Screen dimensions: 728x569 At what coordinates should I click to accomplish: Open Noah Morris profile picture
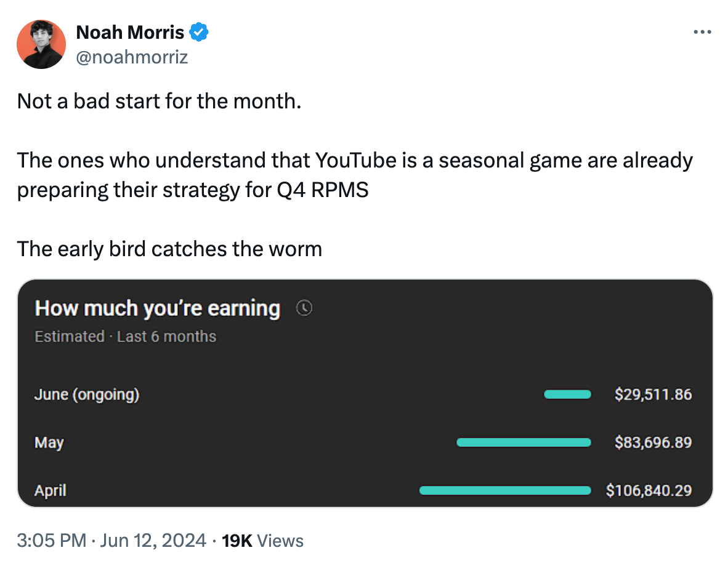pos(41,44)
